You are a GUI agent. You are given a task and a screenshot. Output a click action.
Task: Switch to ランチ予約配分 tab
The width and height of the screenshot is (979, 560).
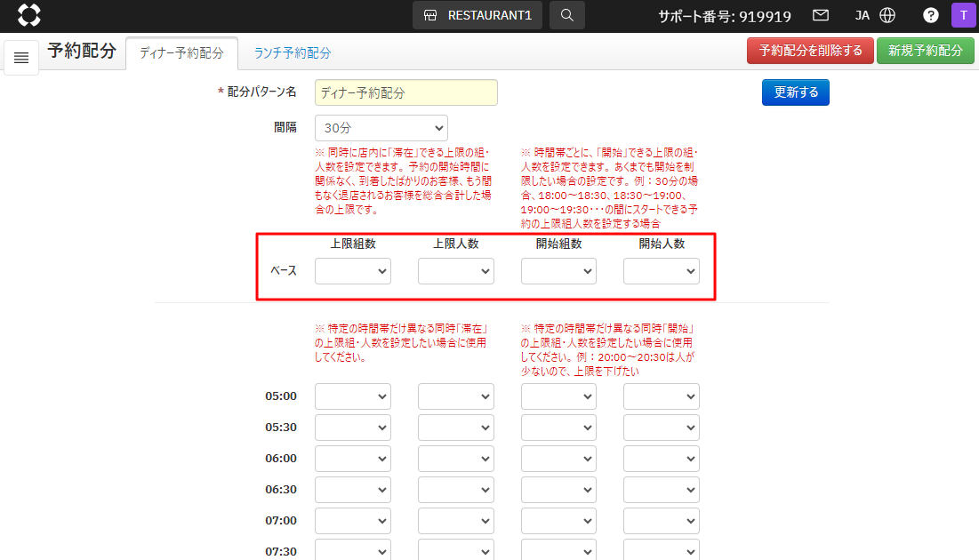tap(293, 53)
